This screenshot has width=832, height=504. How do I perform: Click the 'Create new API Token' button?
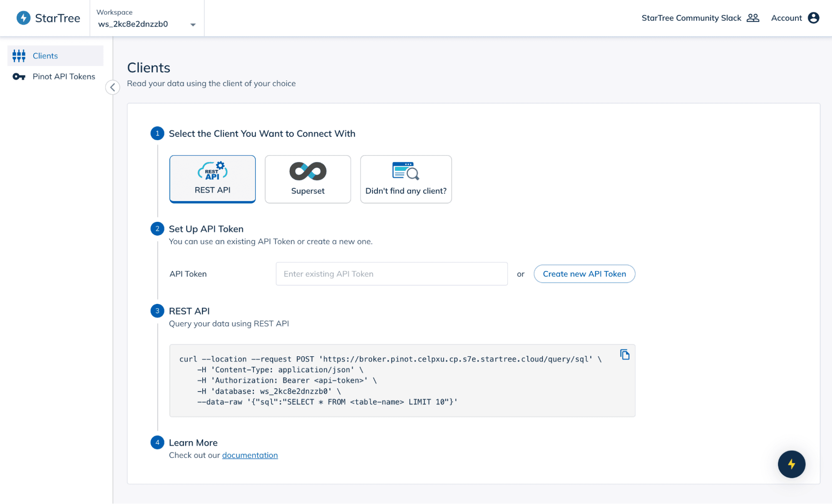(x=584, y=273)
